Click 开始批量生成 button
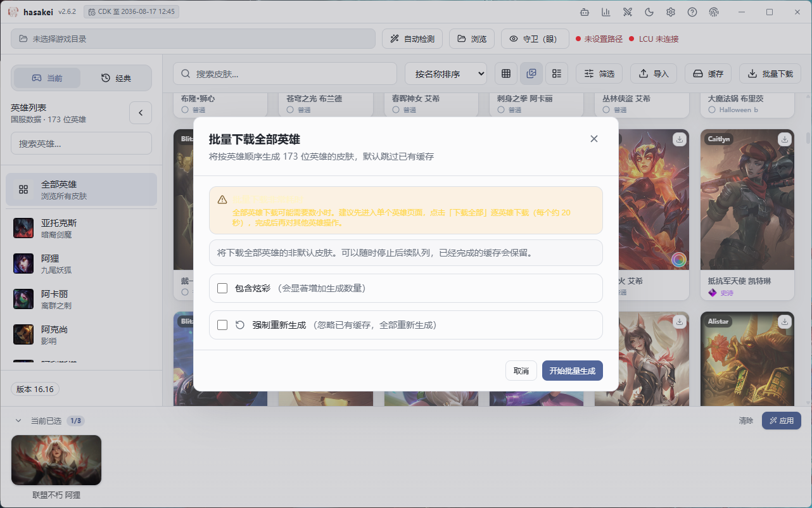 (573, 371)
